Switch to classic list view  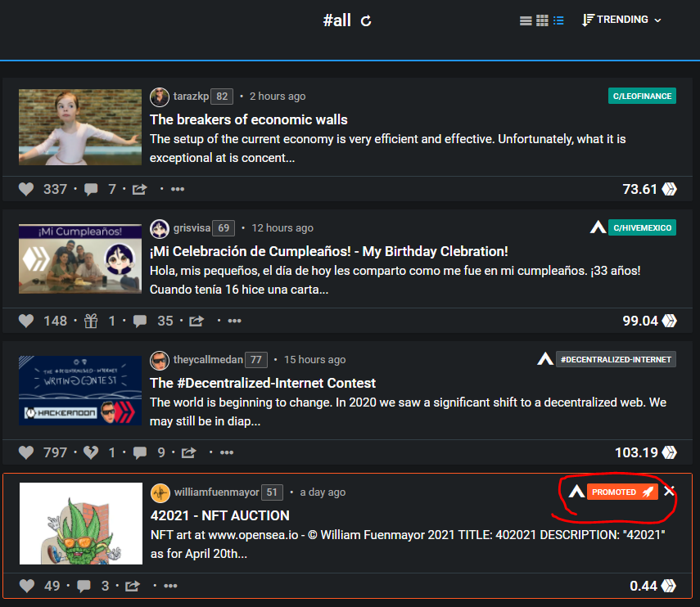(x=526, y=20)
